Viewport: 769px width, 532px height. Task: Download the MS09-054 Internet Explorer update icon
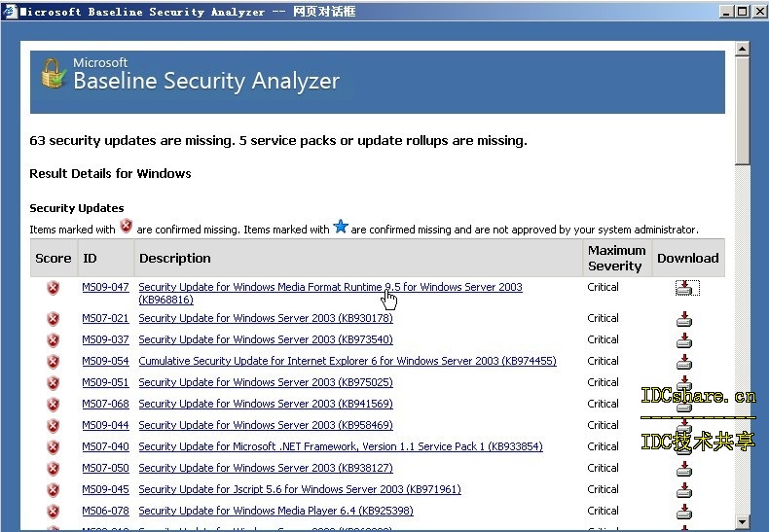(x=684, y=362)
